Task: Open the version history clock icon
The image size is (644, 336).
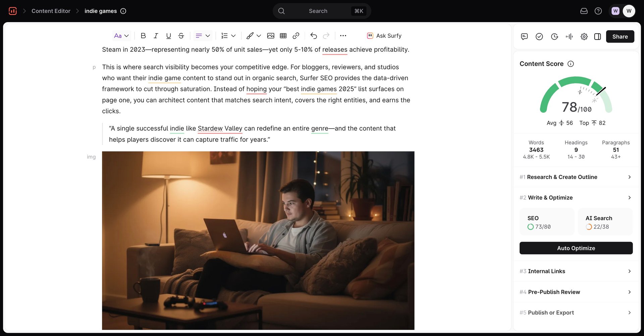Action: coord(554,37)
